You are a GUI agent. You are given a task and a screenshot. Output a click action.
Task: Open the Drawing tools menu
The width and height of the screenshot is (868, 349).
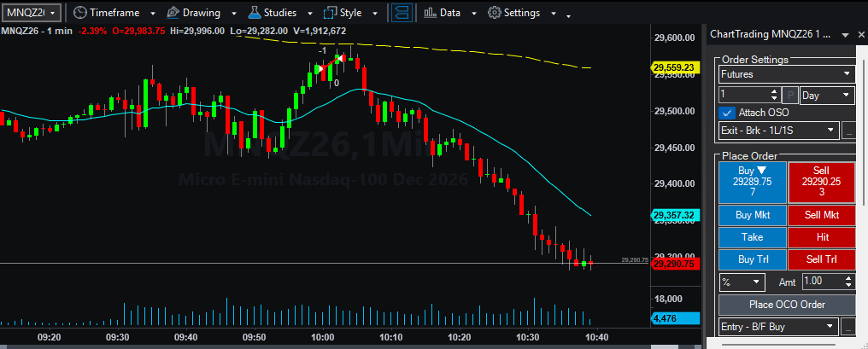(x=193, y=12)
